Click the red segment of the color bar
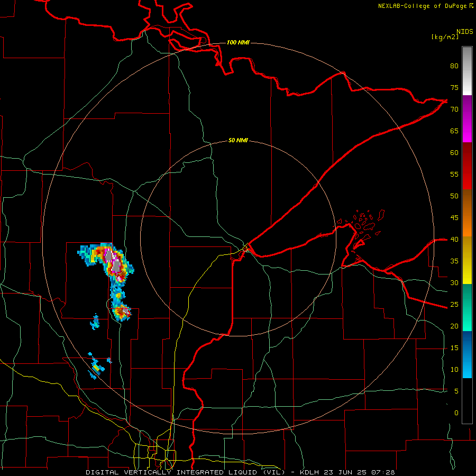This screenshot has width=476, height=476. (x=467, y=166)
